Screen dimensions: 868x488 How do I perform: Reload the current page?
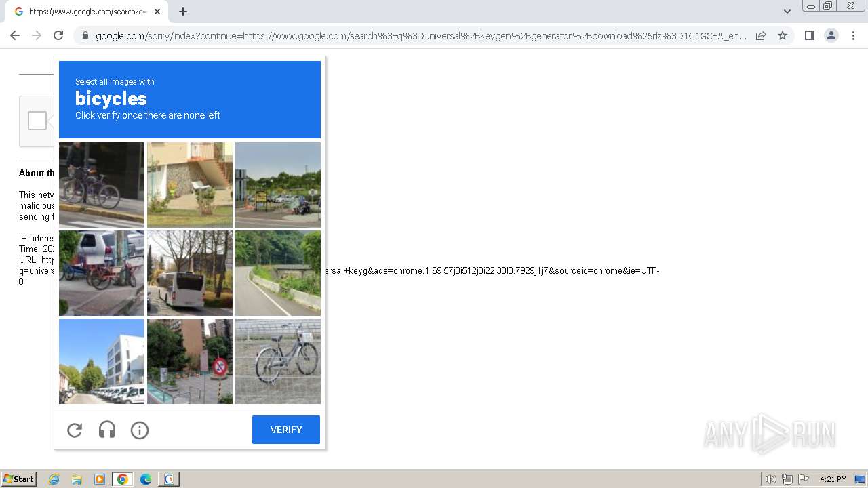(58, 35)
